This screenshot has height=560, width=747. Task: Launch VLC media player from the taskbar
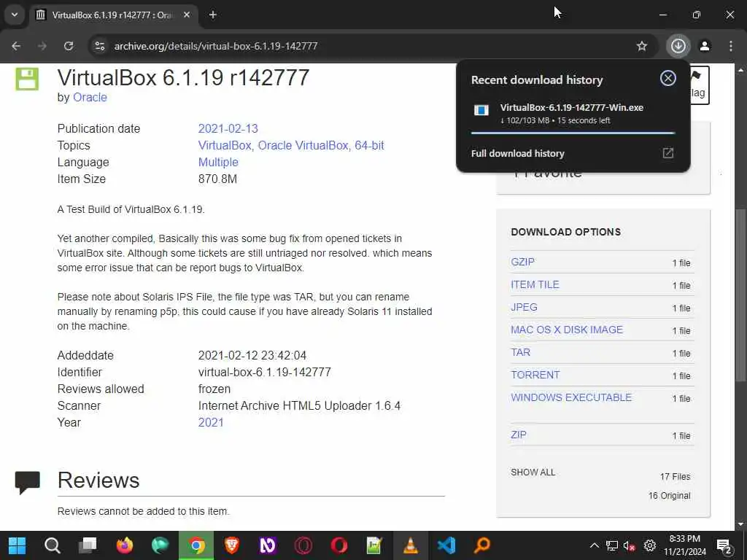[x=410, y=545]
